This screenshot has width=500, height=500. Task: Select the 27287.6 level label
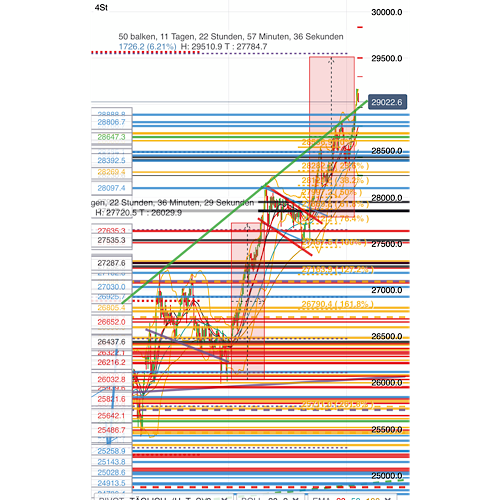111,263
